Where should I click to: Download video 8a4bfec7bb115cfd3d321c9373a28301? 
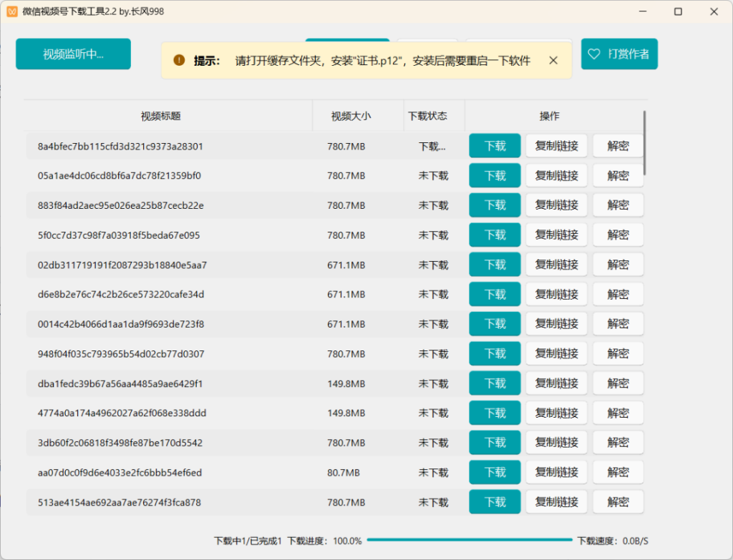pos(495,146)
